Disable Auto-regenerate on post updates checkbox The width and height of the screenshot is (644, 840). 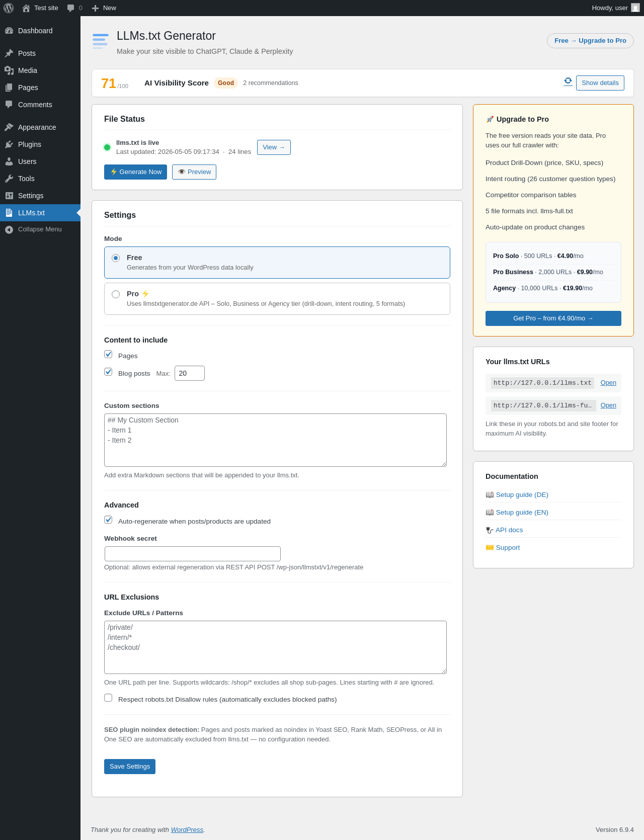coord(108,520)
